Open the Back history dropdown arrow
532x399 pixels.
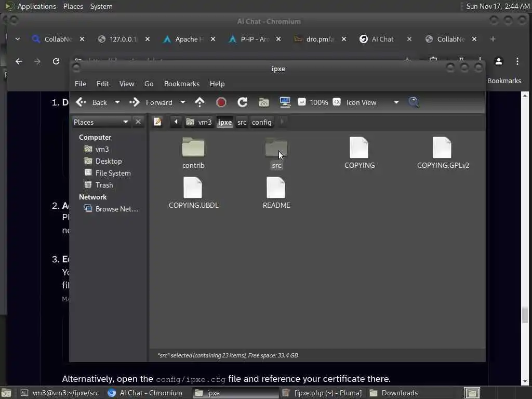point(117,102)
